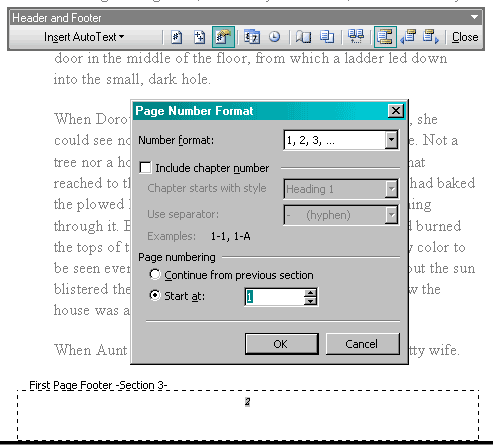Image resolution: width=493 pixels, height=445 pixels.
Task: Click the Show Previous icon
Action: point(408,37)
